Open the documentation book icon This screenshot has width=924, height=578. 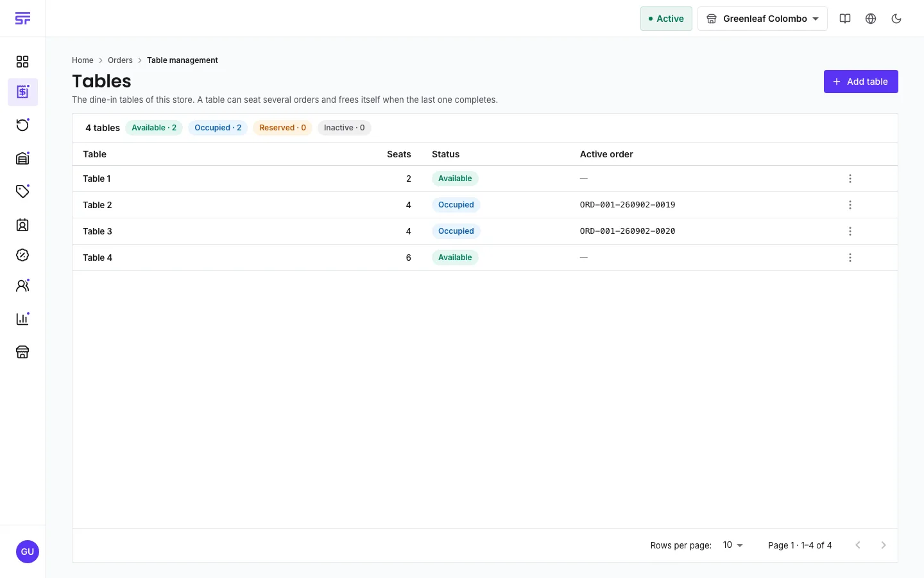tap(845, 19)
